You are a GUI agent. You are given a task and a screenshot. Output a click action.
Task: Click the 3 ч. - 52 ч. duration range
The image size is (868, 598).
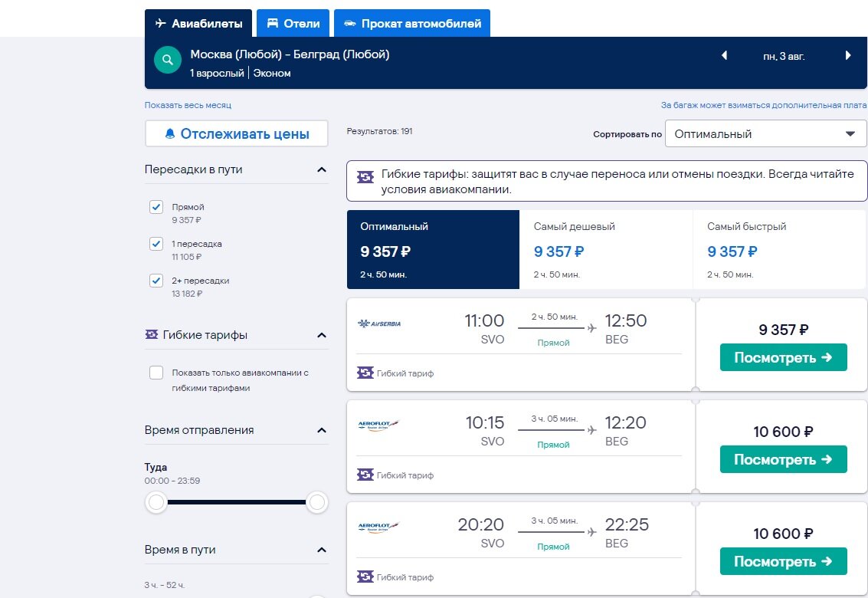(x=165, y=585)
